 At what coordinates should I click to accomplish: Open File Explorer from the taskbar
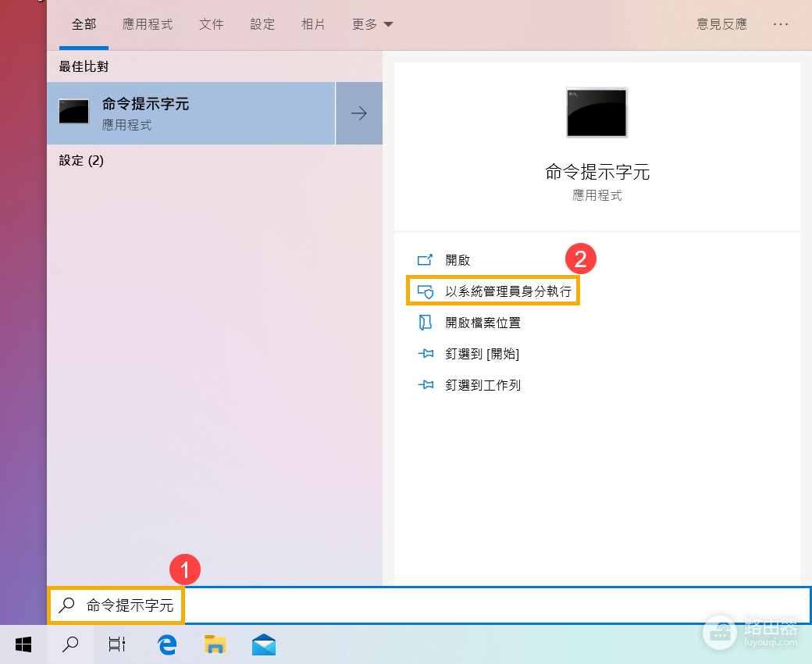[215, 644]
